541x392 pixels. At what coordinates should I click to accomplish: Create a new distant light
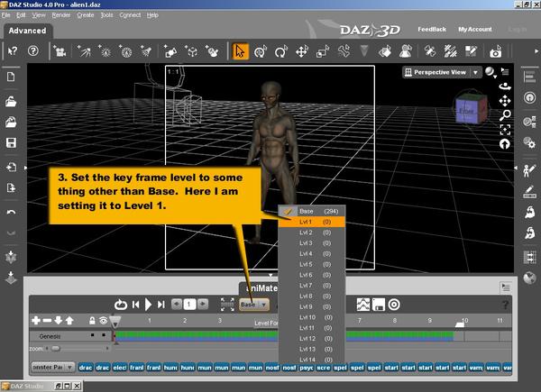pyautogui.click(x=84, y=51)
